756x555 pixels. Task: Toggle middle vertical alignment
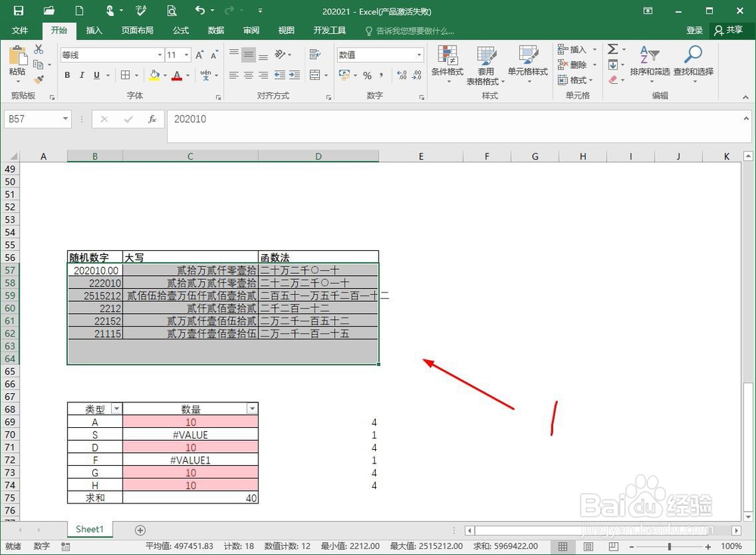pyautogui.click(x=249, y=54)
